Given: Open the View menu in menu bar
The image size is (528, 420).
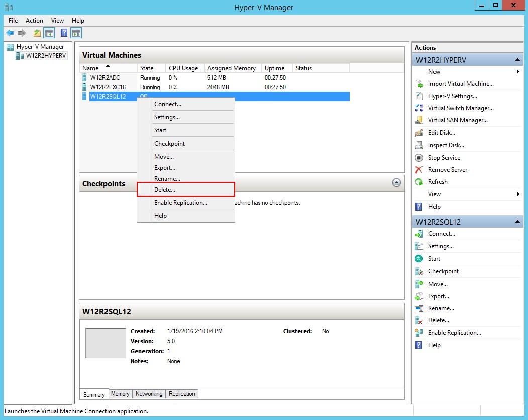Looking at the screenshot, I should point(57,21).
